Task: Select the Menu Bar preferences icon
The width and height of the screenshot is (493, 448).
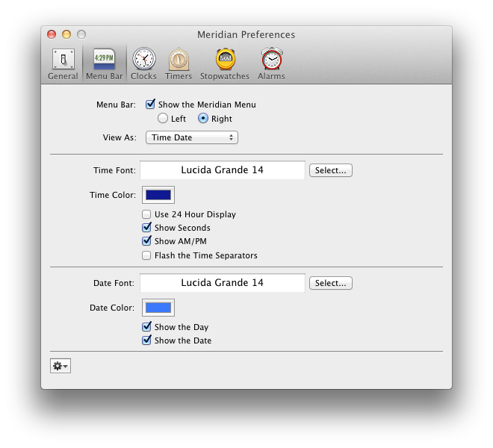Action: click(x=104, y=64)
